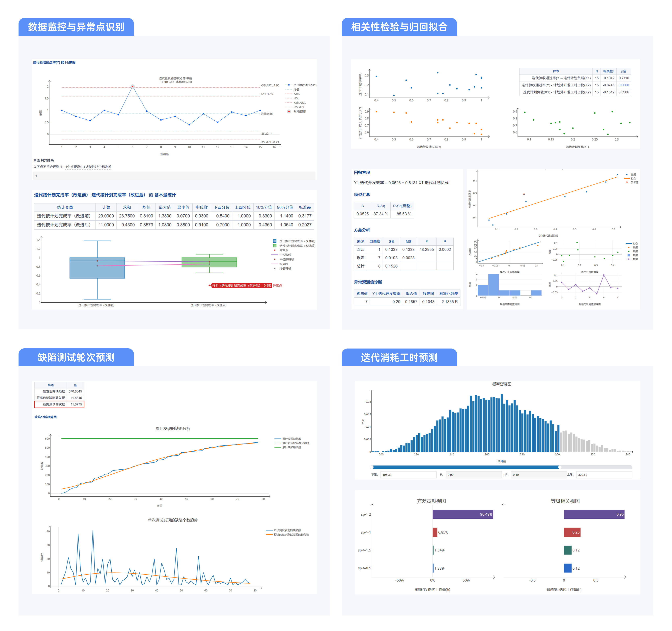The image size is (672, 631).
Task: Click the red 行11 outlier annotation label
Action: click(x=241, y=286)
